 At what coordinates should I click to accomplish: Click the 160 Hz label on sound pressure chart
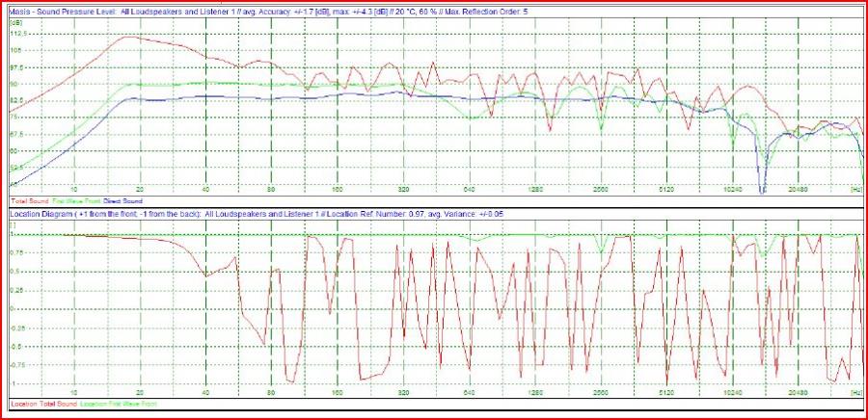click(338, 190)
